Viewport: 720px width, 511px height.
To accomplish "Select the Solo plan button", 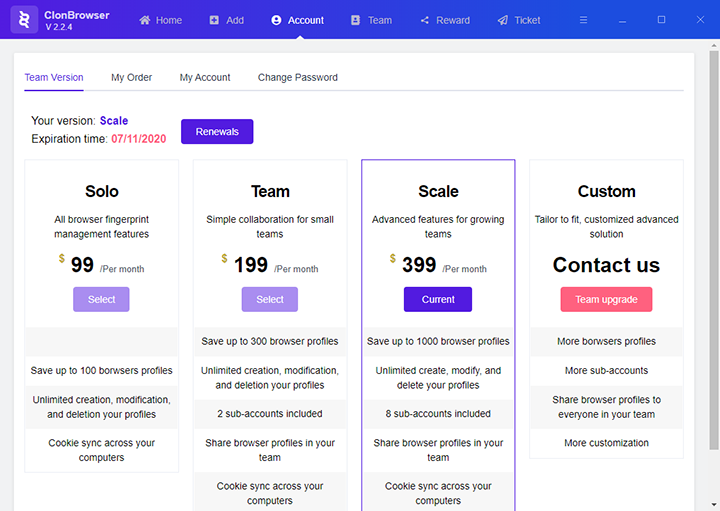I will pyautogui.click(x=101, y=299).
